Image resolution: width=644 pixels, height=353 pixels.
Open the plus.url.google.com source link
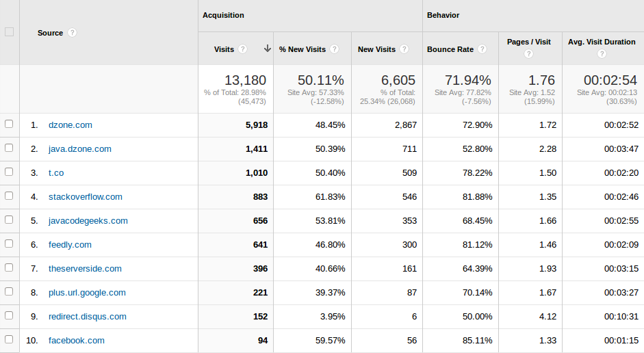tap(87, 293)
